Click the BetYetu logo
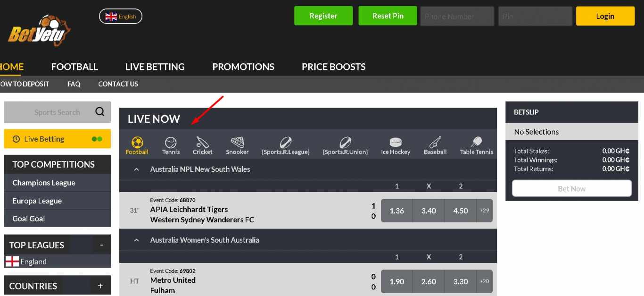Image resolution: width=644 pixels, height=296 pixels. [40, 31]
